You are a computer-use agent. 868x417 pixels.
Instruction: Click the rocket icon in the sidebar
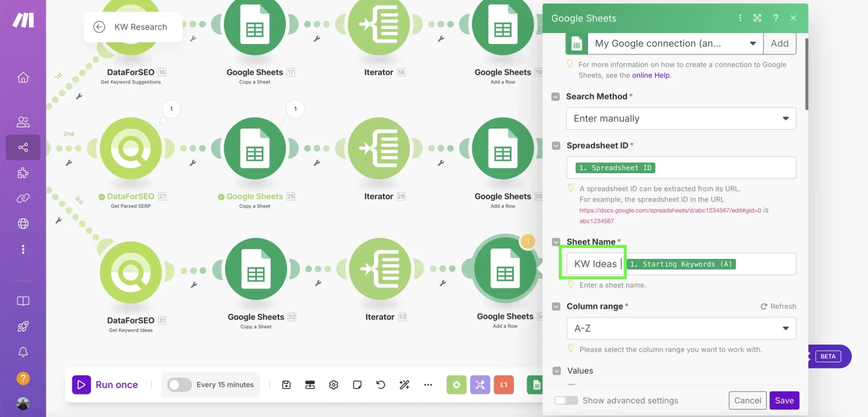[23, 327]
